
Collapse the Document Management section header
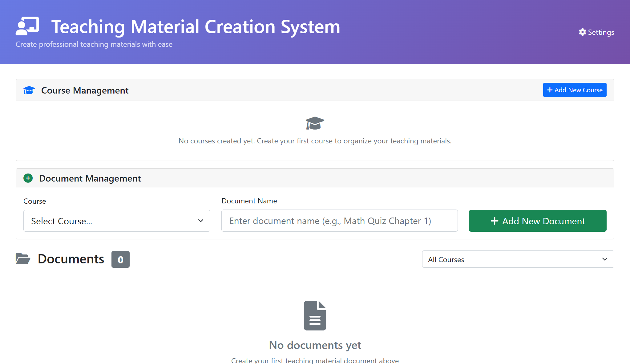coord(90,178)
